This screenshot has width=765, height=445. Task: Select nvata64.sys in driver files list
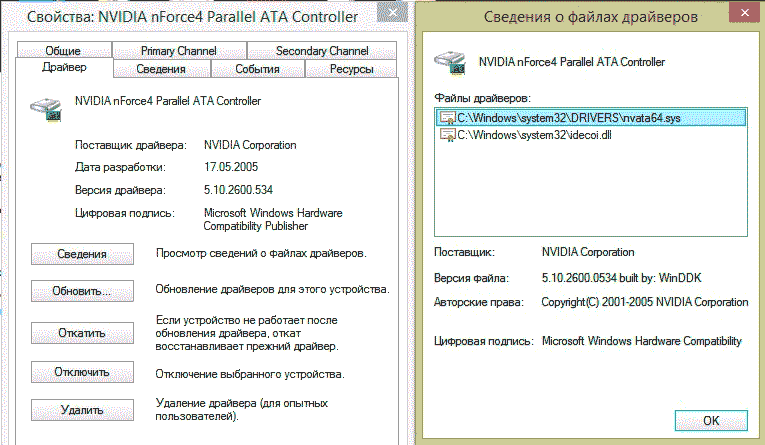pyautogui.click(x=590, y=118)
